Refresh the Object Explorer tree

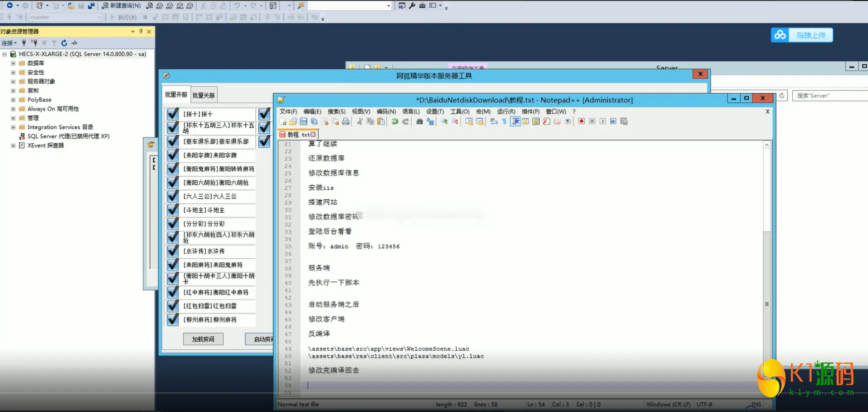(64, 43)
